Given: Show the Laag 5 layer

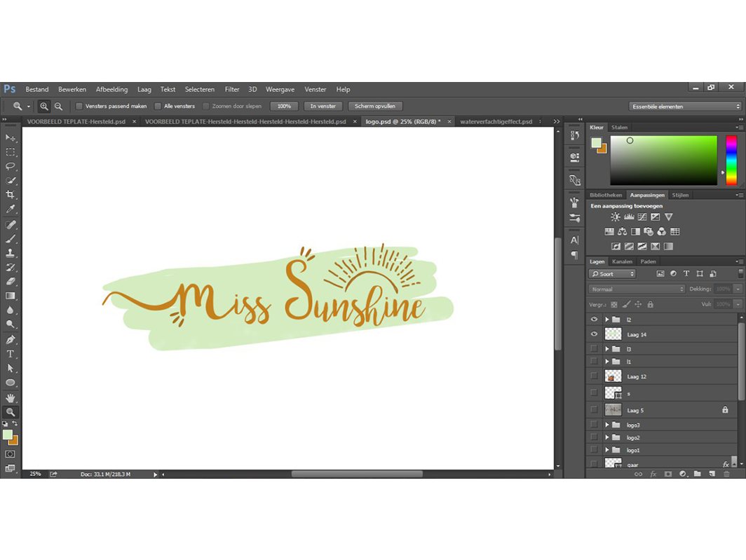Looking at the screenshot, I should pos(594,409).
